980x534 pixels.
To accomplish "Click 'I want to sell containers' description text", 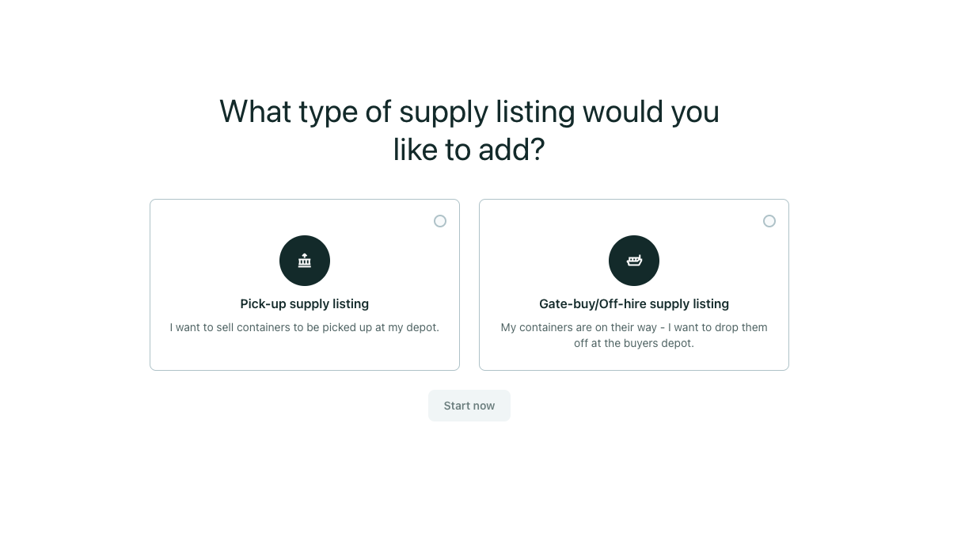I will pyautogui.click(x=305, y=327).
